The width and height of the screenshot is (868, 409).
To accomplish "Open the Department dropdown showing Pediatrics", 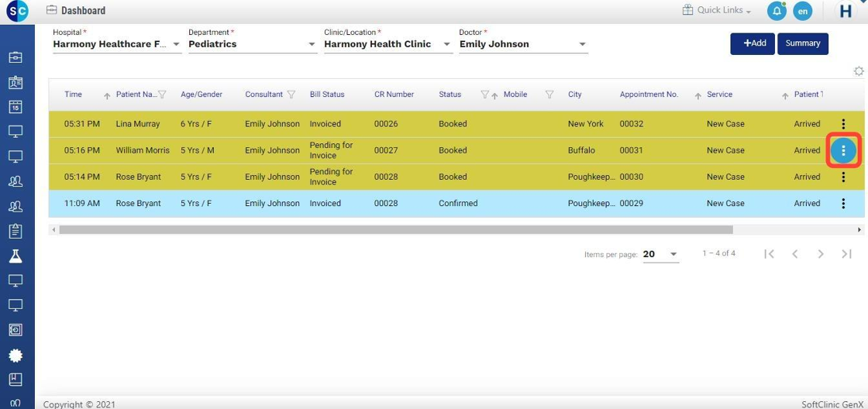I will point(312,45).
